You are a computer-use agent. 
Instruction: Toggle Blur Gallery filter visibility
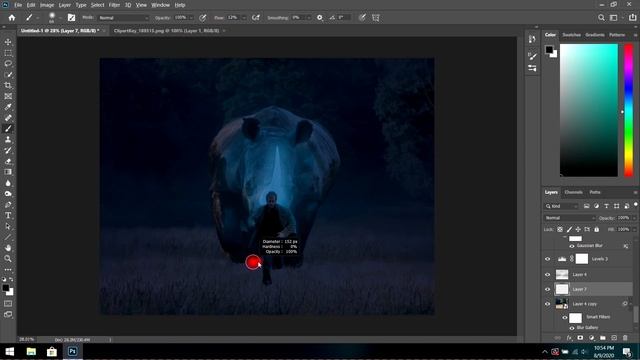571,328
